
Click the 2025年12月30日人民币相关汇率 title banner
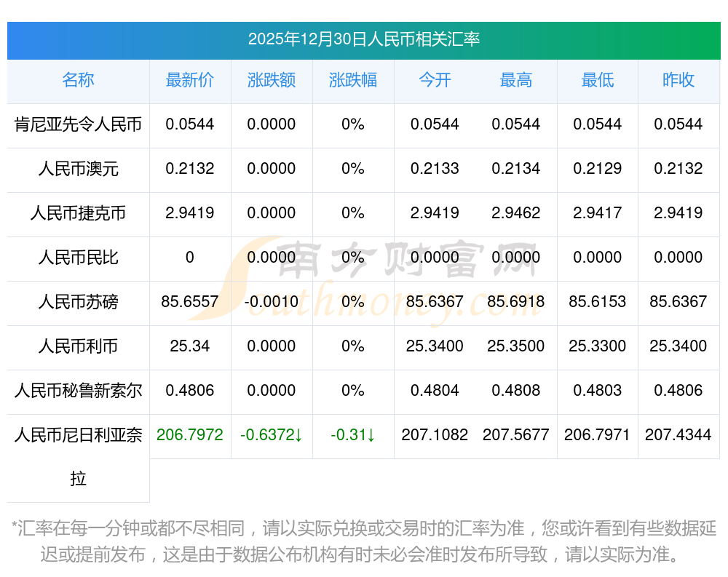363,39
